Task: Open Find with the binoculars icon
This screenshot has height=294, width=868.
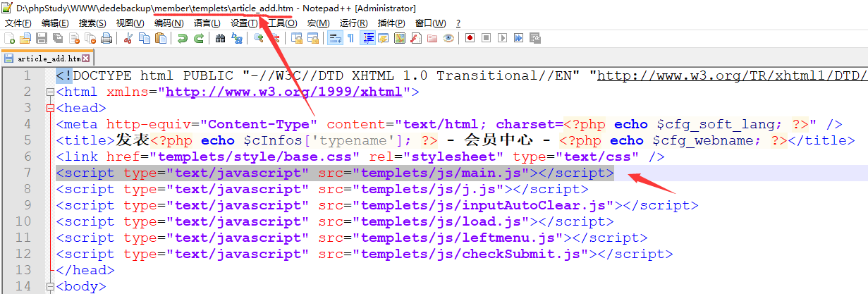Action: click(x=220, y=38)
